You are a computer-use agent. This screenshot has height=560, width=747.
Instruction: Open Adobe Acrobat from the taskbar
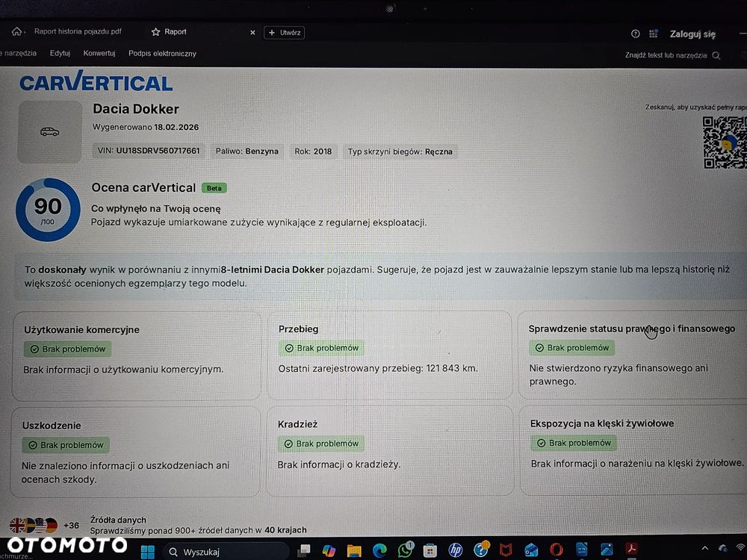pyautogui.click(x=631, y=550)
